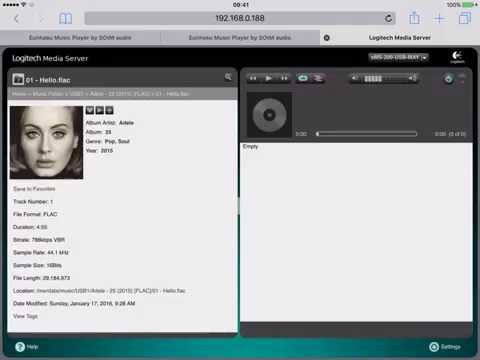Click the Adele album cover

point(46,142)
